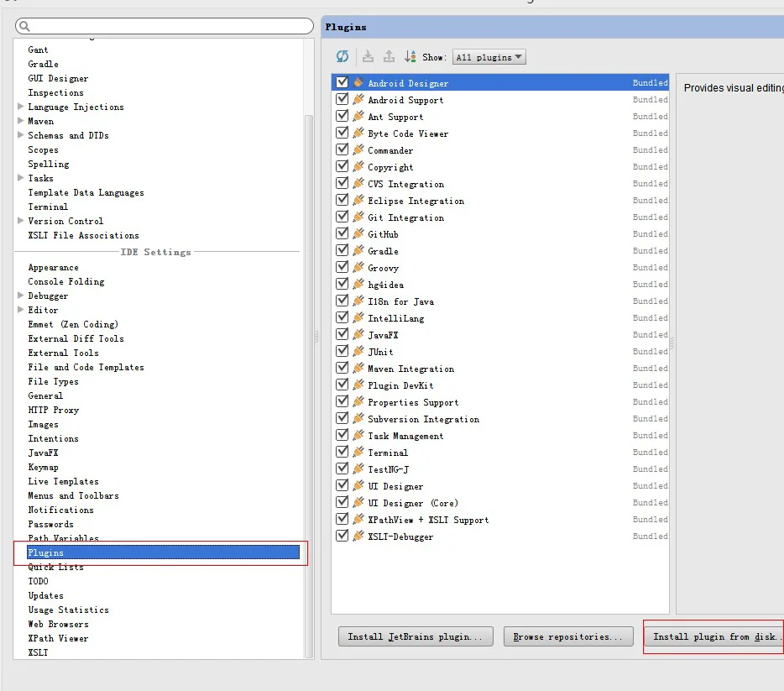The height and width of the screenshot is (691, 784).
Task: Open the Appearance settings page
Action: [53, 268]
